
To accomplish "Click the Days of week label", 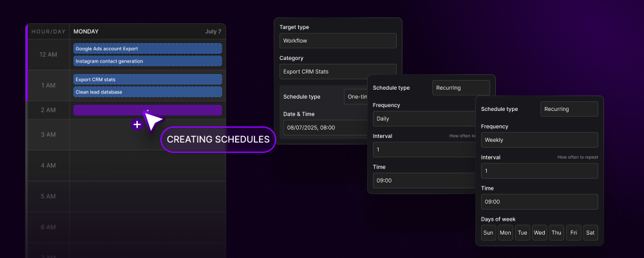I will [498, 219].
